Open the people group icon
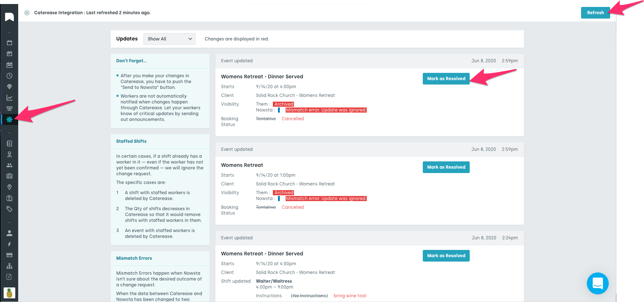The image size is (644, 302). (9, 165)
